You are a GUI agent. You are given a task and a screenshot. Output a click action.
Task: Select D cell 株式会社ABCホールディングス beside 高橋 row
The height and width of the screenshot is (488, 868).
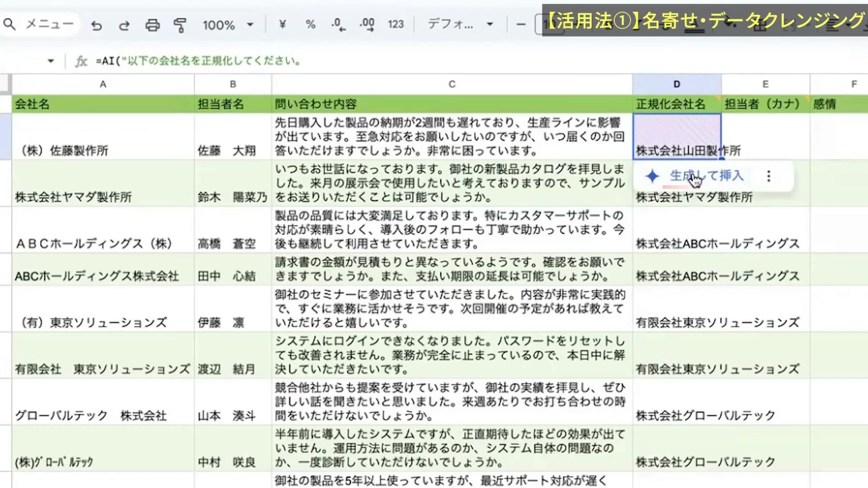tap(677, 230)
